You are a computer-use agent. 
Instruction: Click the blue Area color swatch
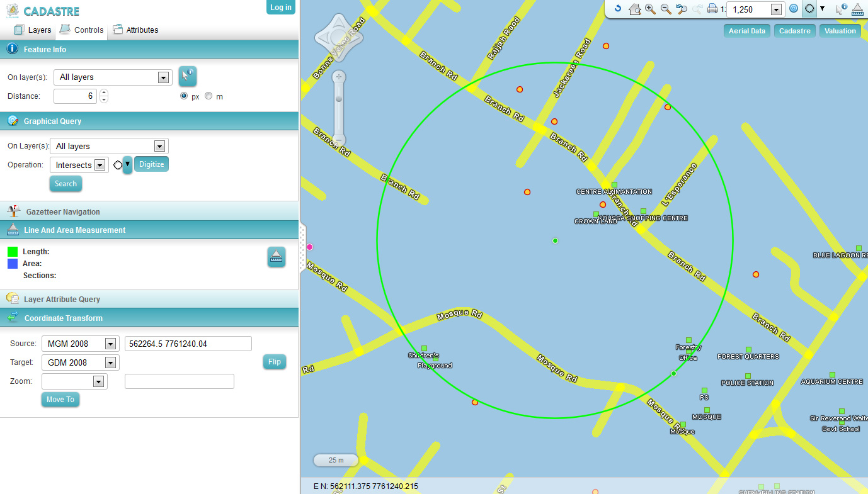pyautogui.click(x=13, y=264)
